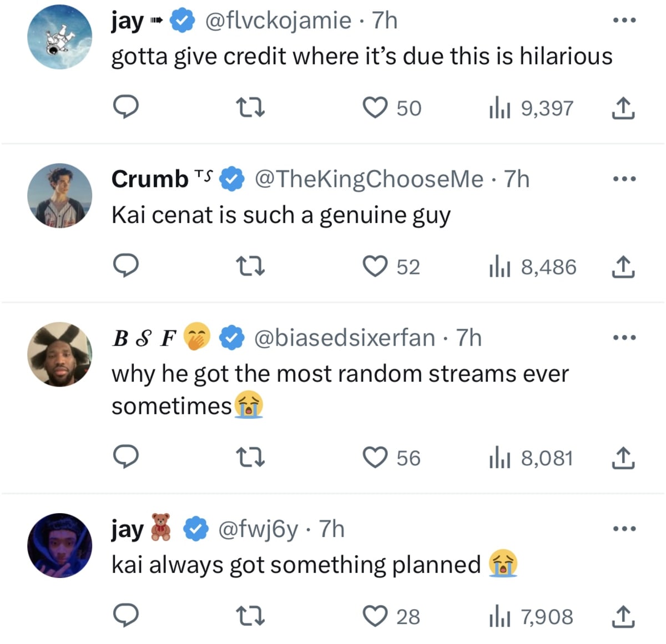Open the three-dot menu on Crumb's tweet
The image size is (666, 644).
pos(624,178)
